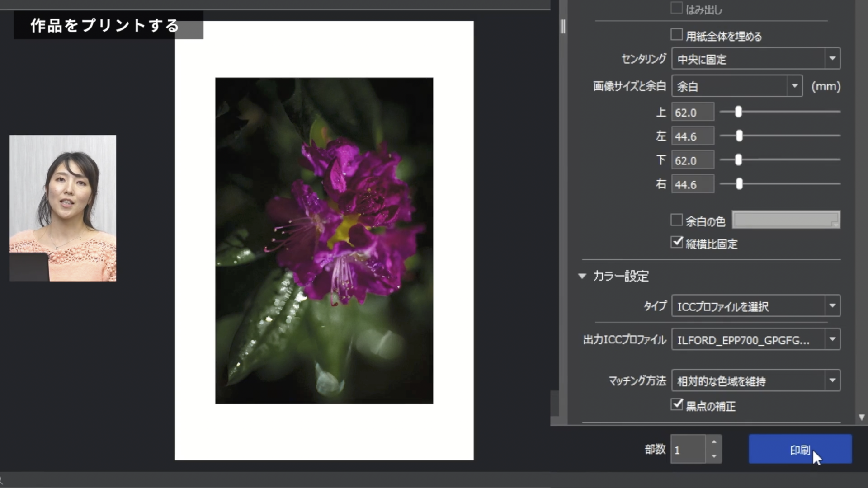
Task: Increase copies with up stepper arrow
Action: [x=714, y=442]
